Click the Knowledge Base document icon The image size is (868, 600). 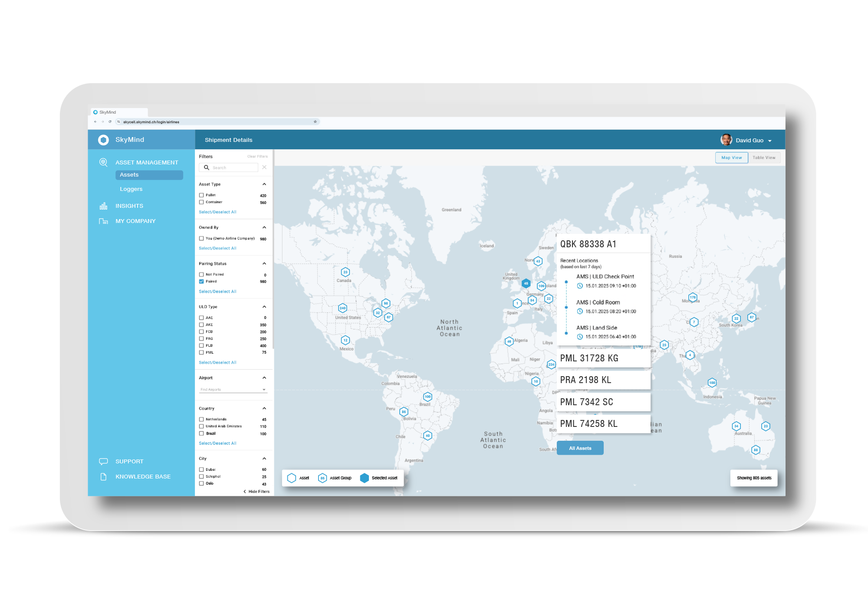(103, 476)
